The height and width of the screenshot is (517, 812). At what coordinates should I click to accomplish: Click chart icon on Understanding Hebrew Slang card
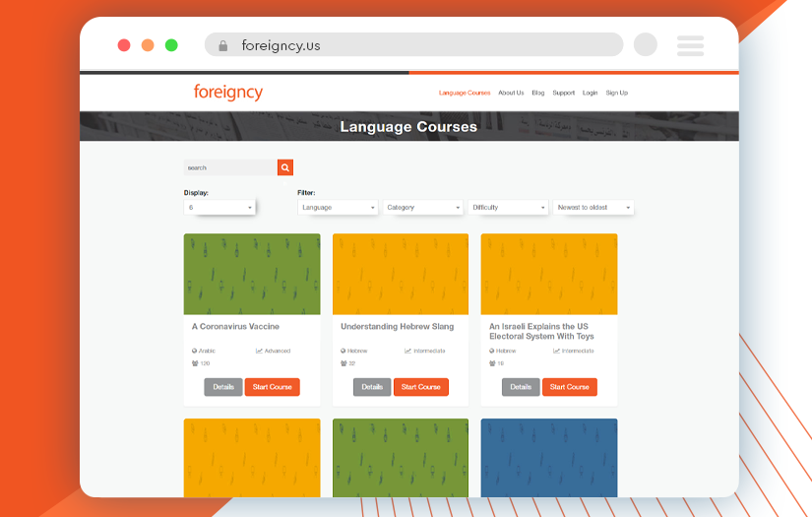407,351
